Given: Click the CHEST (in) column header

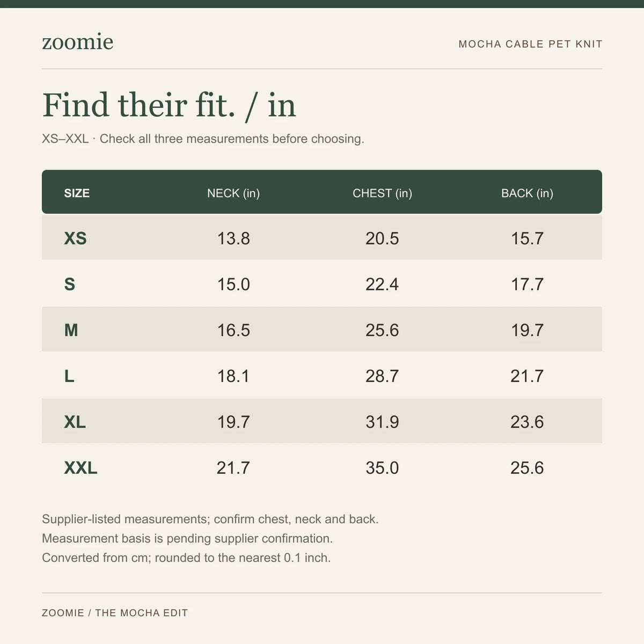Looking at the screenshot, I should pyautogui.click(x=382, y=193).
